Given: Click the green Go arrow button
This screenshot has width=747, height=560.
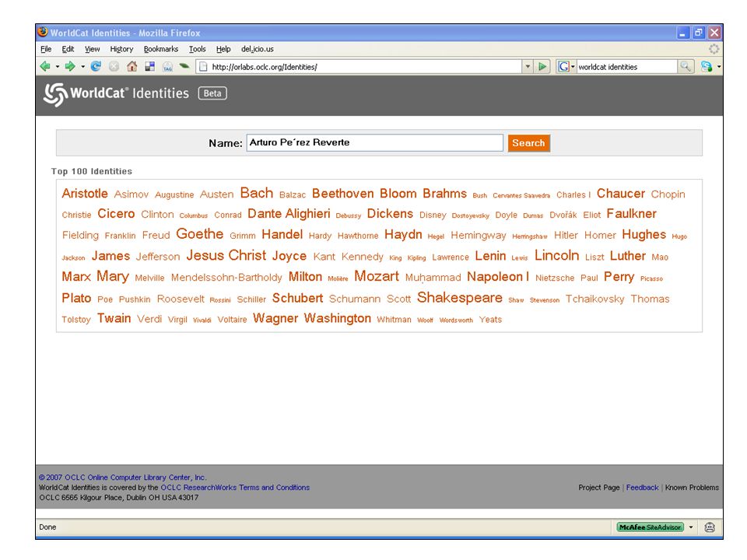Looking at the screenshot, I should click(542, 67).
